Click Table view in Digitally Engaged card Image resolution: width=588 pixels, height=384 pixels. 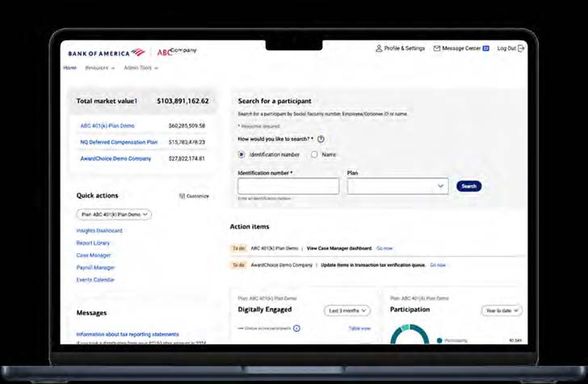[359, 328]
